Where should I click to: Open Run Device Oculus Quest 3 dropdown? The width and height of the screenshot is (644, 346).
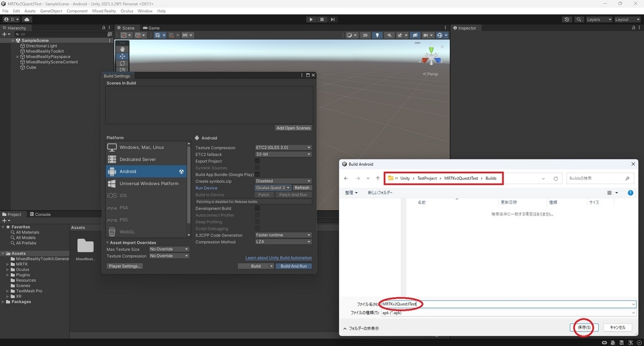pyautogui.click(x=273, y=188)
